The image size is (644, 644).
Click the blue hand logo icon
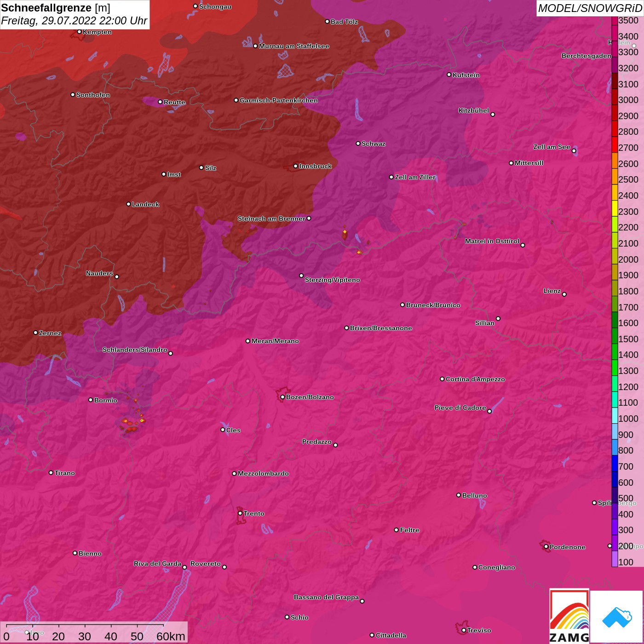tap(616, 617)
